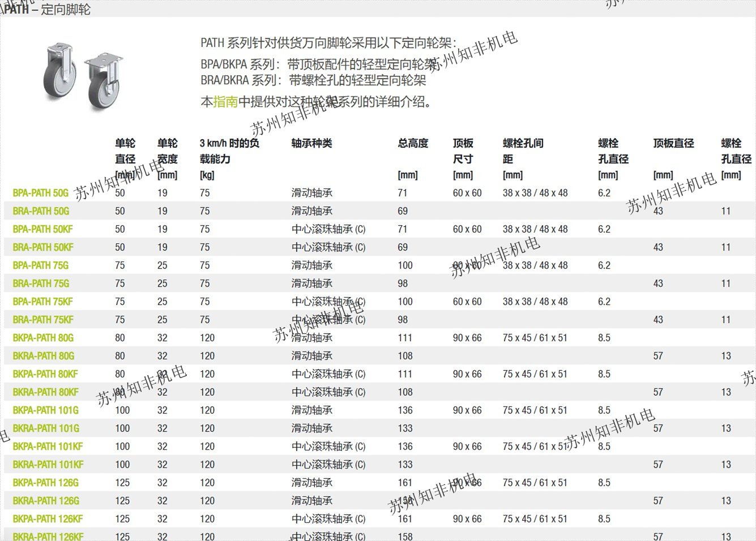Click the BKPA-PATH 101KF product link
Screen dimensions: 756x541
point(48,446)
